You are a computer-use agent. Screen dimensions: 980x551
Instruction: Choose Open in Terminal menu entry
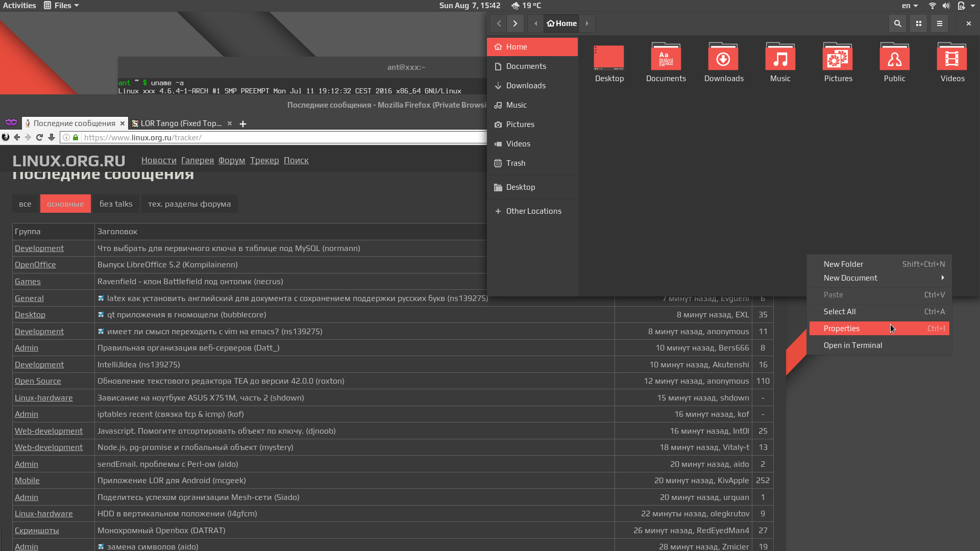pos(879,345)
